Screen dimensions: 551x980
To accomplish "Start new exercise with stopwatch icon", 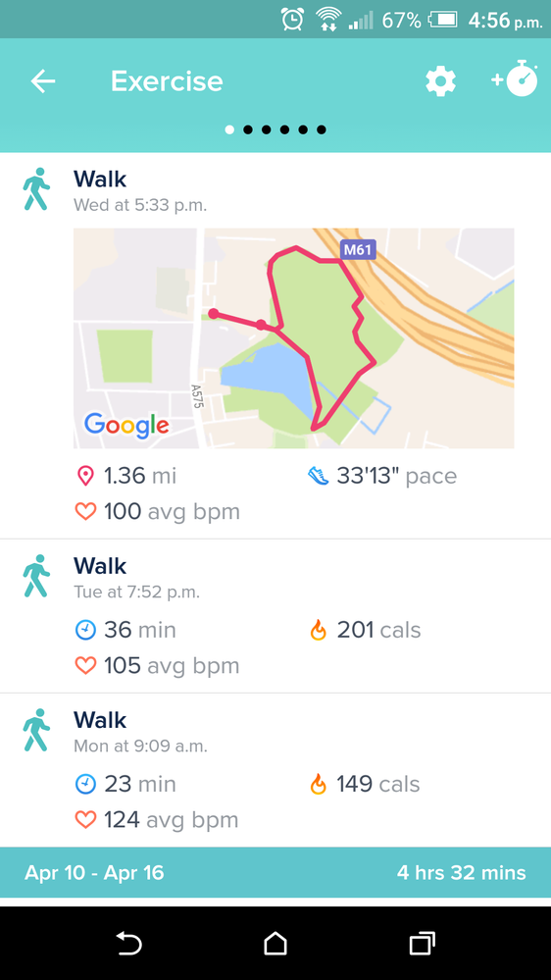I will (x=515, y=79).
